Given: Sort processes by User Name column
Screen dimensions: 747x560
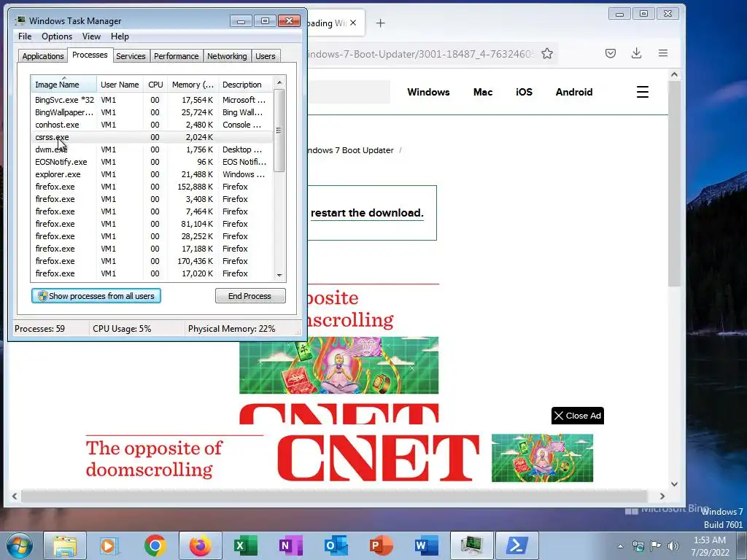Looking at the screenshot, I should click(120, 85).
